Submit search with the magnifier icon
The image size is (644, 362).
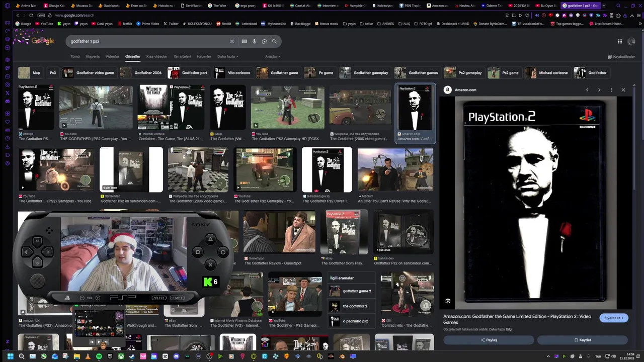tap(274, 41)
